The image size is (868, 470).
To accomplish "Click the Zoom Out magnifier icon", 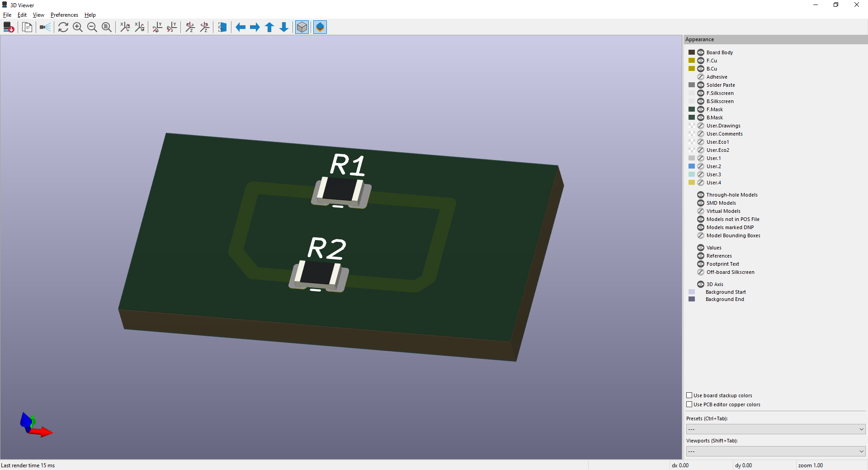I will pyautogui.click(x=92, y=28).
